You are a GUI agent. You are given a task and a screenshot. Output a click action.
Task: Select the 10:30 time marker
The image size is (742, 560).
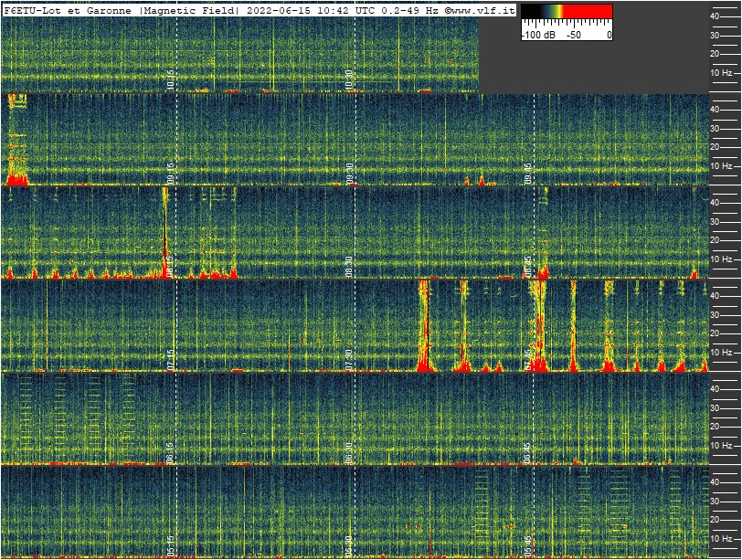[349, 80]
